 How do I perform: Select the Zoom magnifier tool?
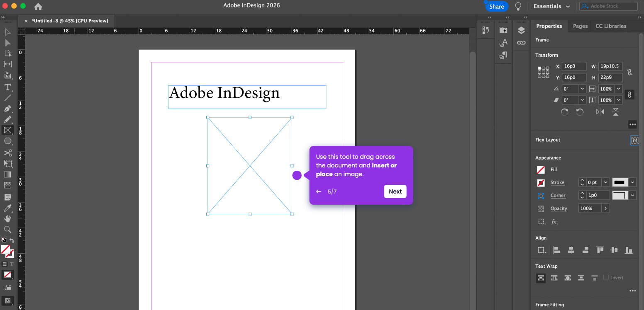(x=7, y=229)
